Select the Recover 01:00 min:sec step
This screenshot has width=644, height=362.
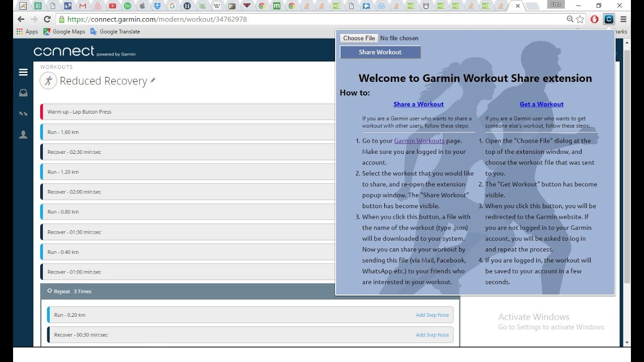[x=188, y=271]
